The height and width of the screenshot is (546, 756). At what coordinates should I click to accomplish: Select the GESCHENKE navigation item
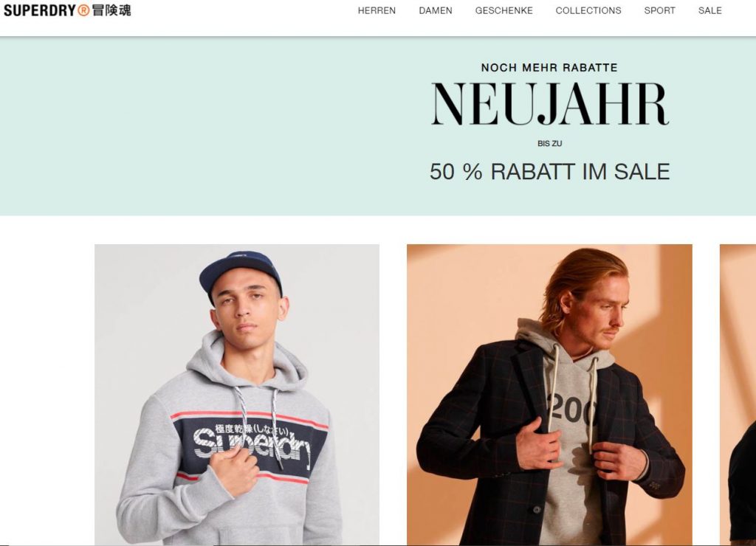(x=504, y=10)
